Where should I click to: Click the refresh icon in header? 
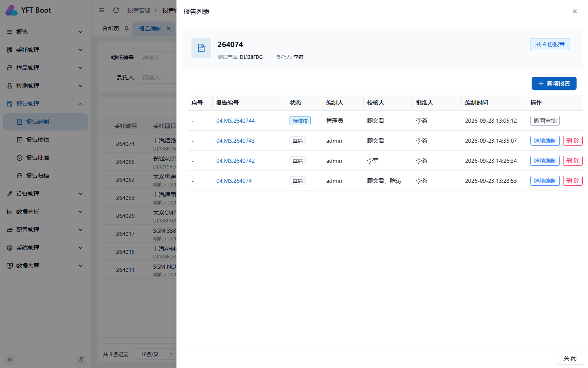coord(116,10)
